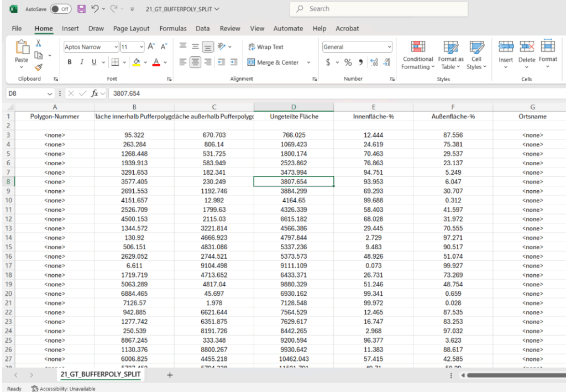The width and height of the screenshot is (566, 392).
Task: Click the Cut scissors icon
Action: tap(39, 43)
